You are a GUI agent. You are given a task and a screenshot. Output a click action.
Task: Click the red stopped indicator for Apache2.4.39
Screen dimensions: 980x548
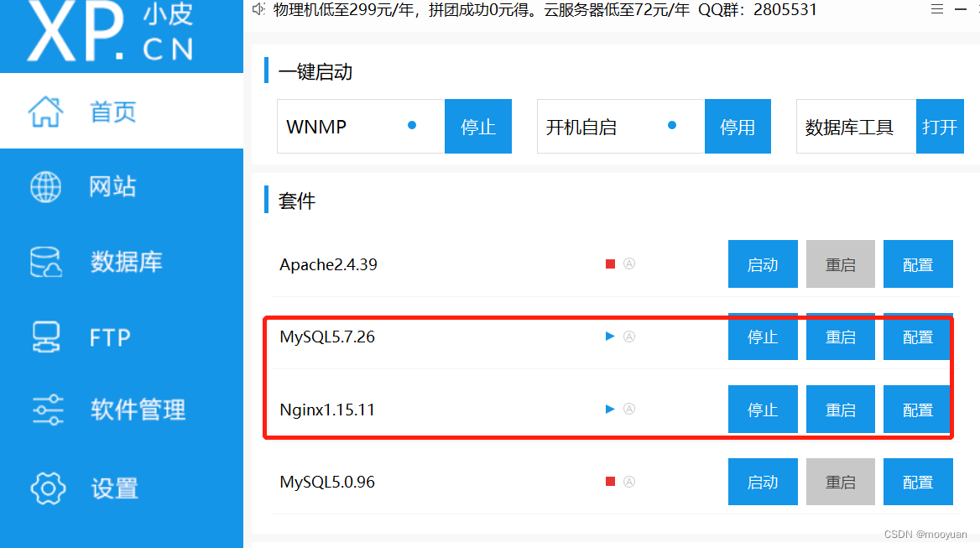(x=611, y=264)
